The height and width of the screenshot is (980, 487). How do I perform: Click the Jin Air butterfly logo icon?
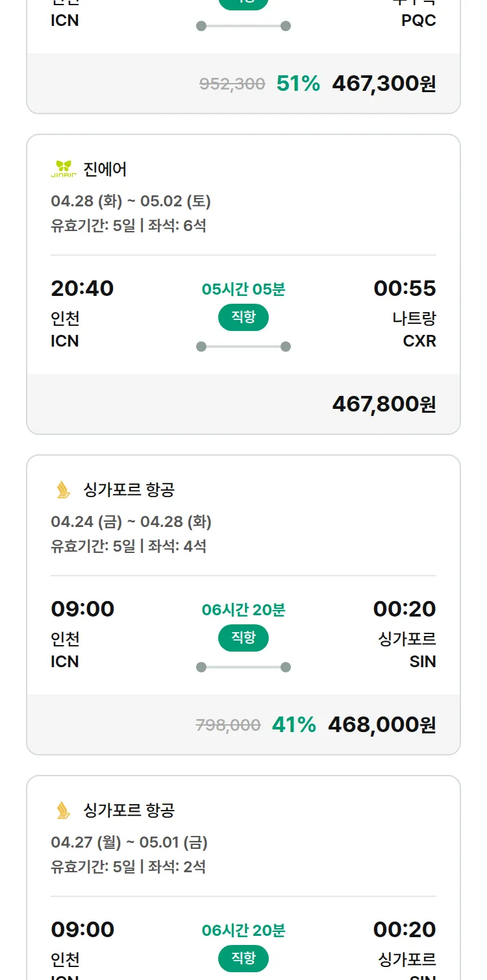click(64, 169)
